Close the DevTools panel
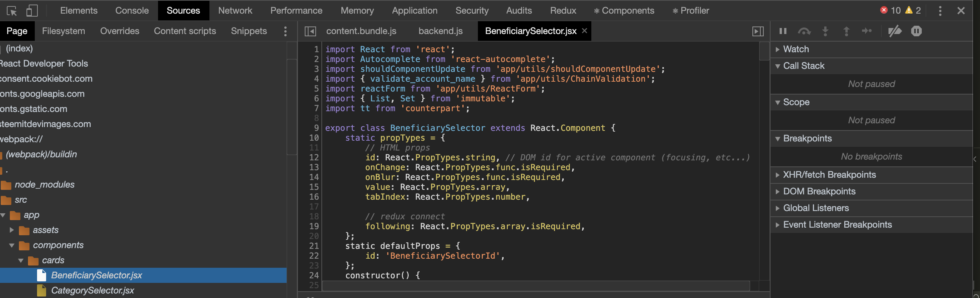The image size is (980, 298). click(x=961, y=11)
